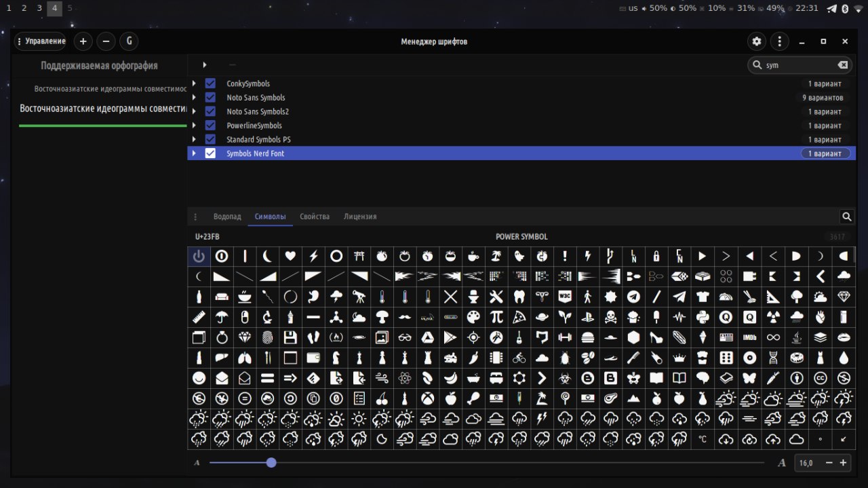The height and width of the screenshot is (488, 868).
Task: Open the three-dot main menu
Action: pos(780,41)
